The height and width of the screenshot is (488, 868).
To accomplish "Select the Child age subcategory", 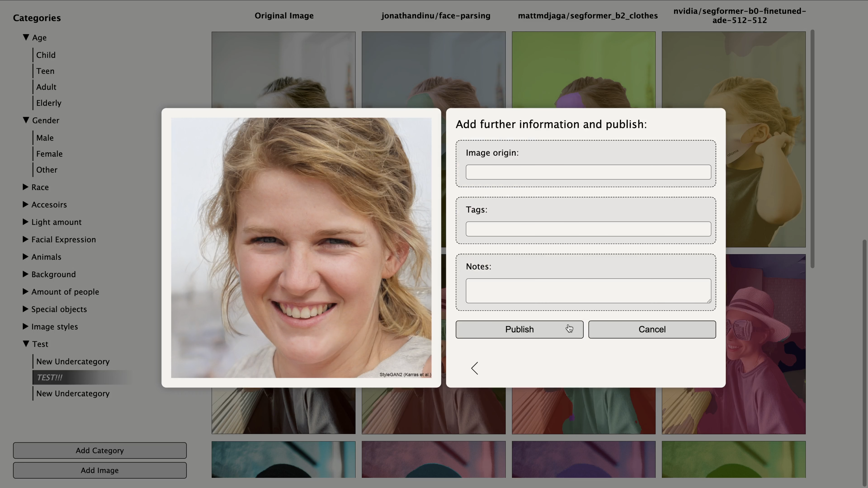I will coord(46,55).
